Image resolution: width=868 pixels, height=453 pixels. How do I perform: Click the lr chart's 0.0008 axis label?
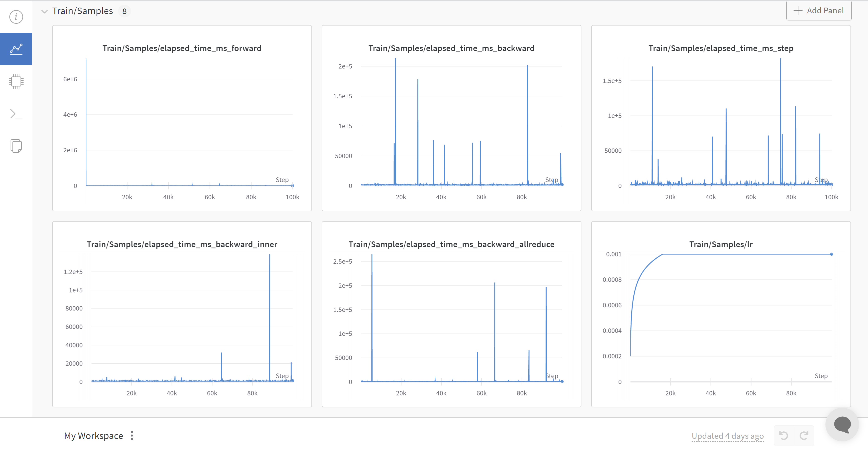coord(612,279)
